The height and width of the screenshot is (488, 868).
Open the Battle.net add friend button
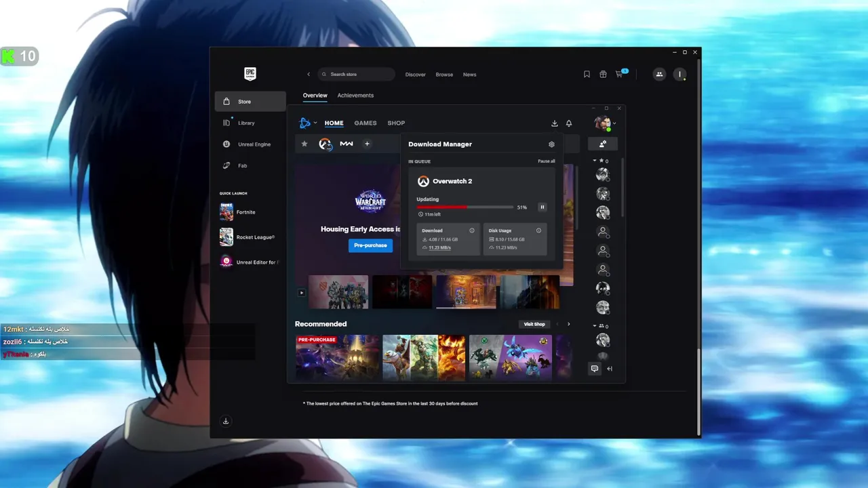click(x=603, y=144)
